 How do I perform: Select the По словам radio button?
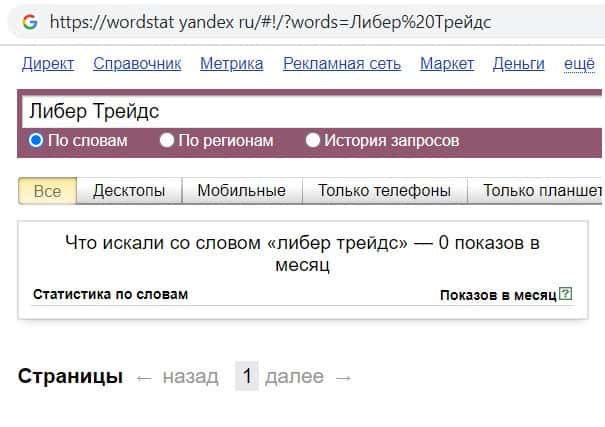(x=36, y=140)
